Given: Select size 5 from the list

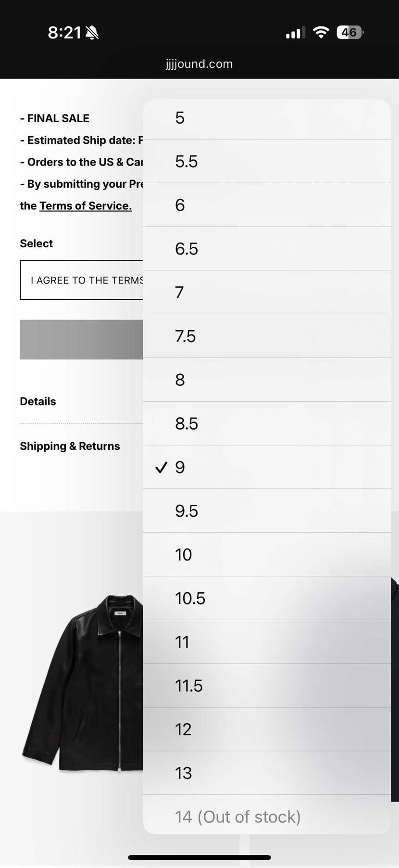Looking at the screenshot, I should click(x=266, y=118).
